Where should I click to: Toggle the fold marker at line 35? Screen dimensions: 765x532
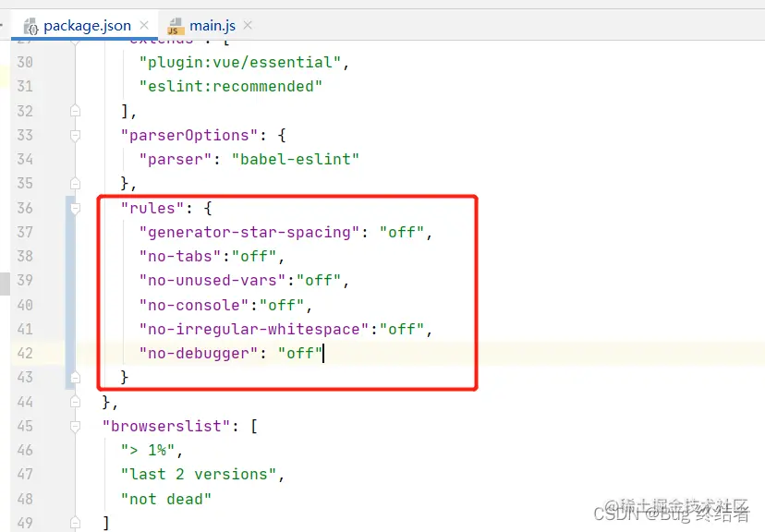(x=75, y=184)
